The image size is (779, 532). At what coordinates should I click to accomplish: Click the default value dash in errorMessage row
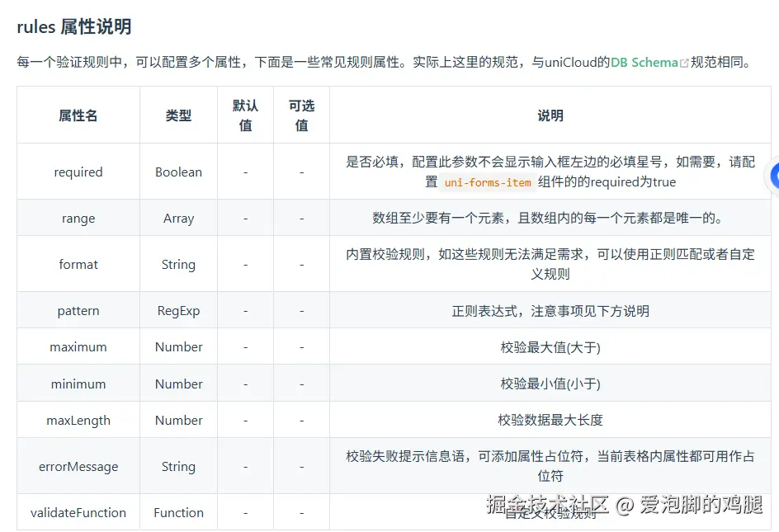pyautogui.click(x=245, y=467)
